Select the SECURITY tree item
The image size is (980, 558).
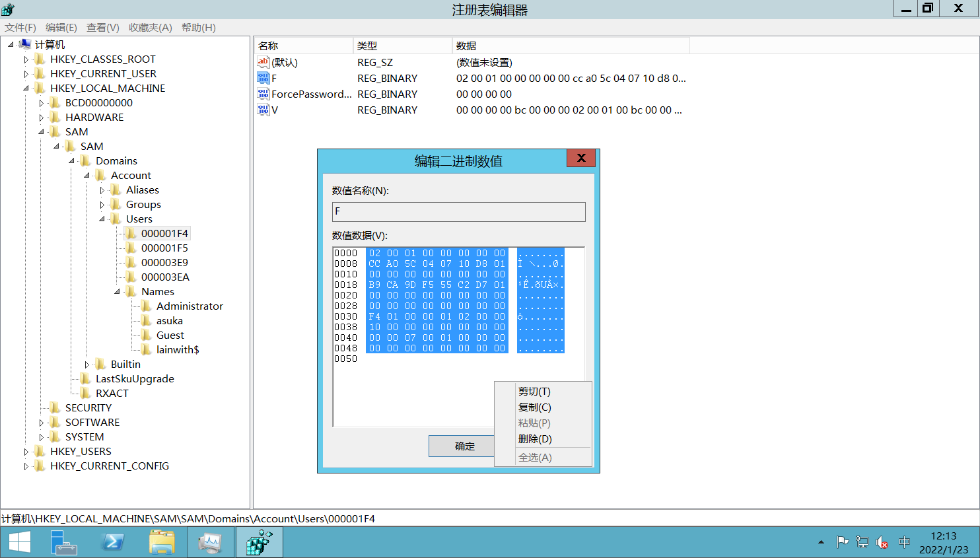point(88,407)
